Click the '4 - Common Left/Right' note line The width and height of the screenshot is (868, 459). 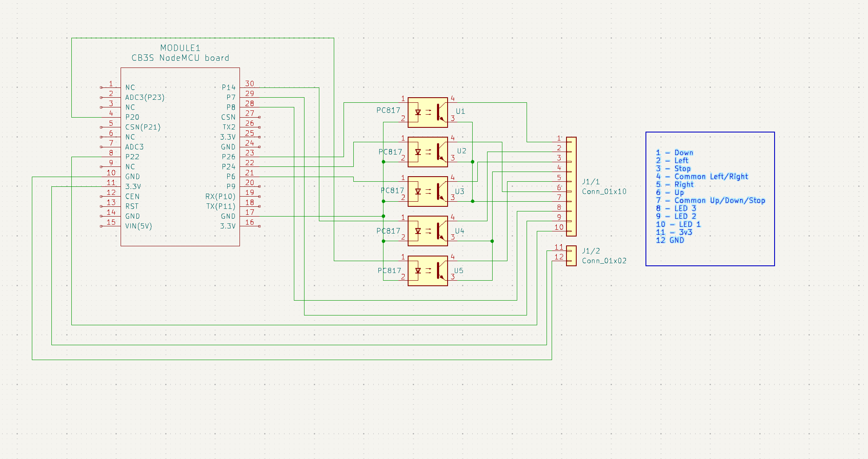tap(702, 177)
